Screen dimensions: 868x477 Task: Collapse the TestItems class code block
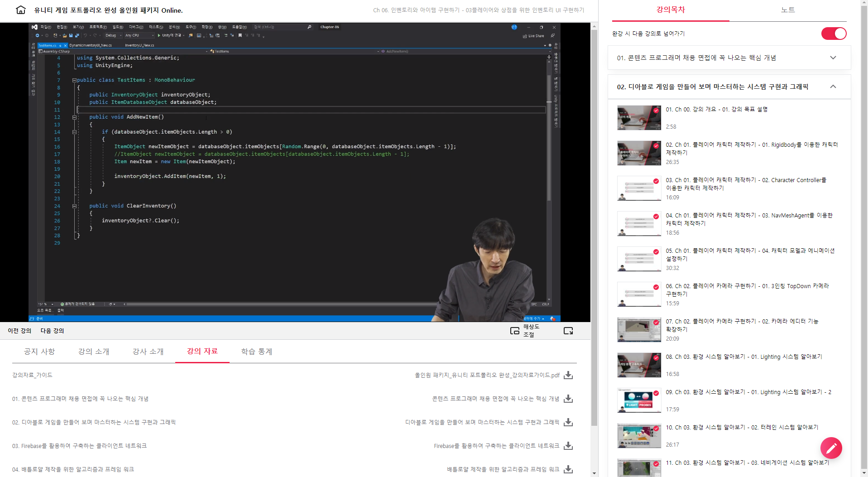coord(74,80)
